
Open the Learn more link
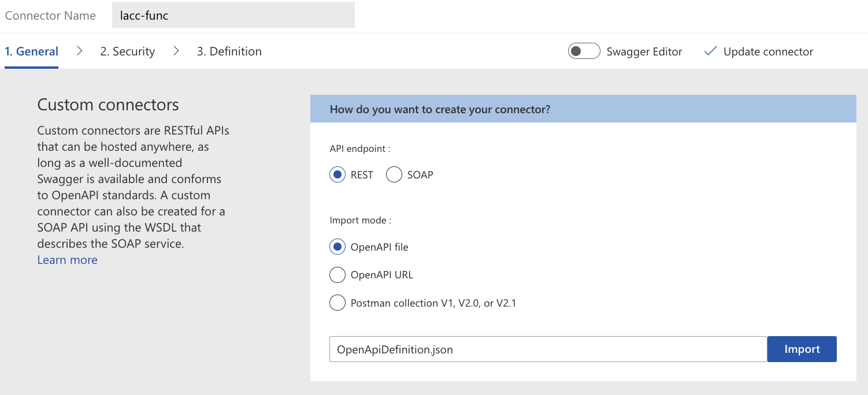click(x=67, y=260)
